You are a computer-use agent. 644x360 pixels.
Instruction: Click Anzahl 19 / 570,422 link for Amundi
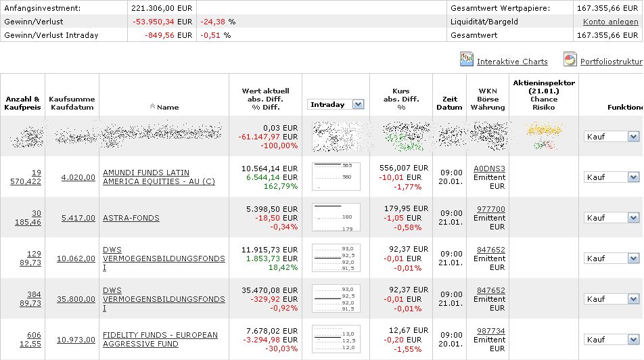coord(26,177)
